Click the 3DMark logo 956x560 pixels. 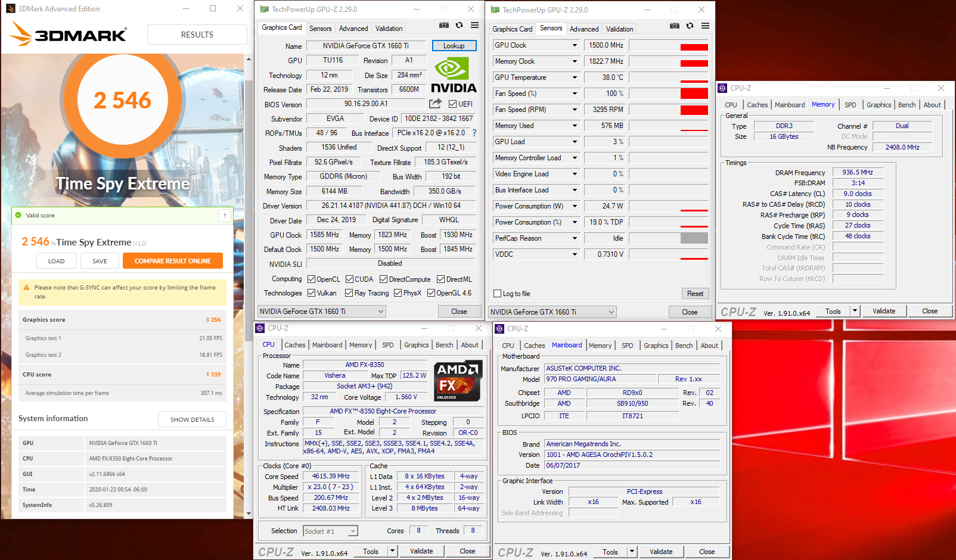click(x=68, y=33)
